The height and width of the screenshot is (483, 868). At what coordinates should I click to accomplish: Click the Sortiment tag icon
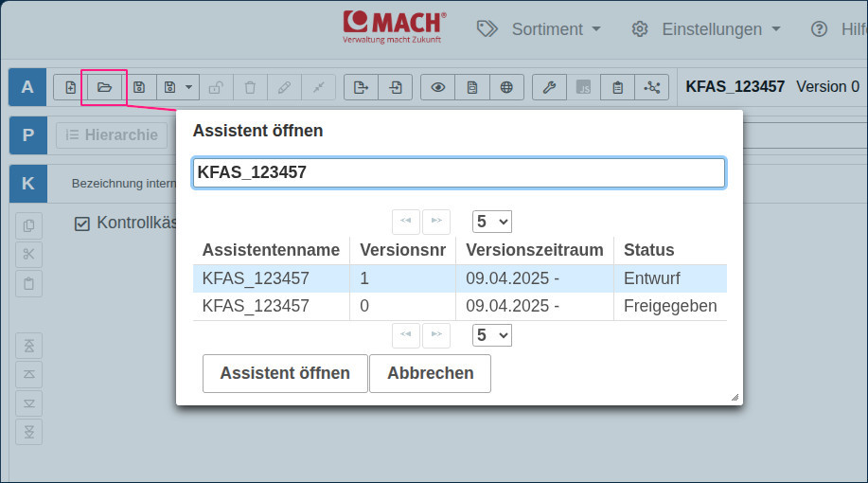[487, 28]
